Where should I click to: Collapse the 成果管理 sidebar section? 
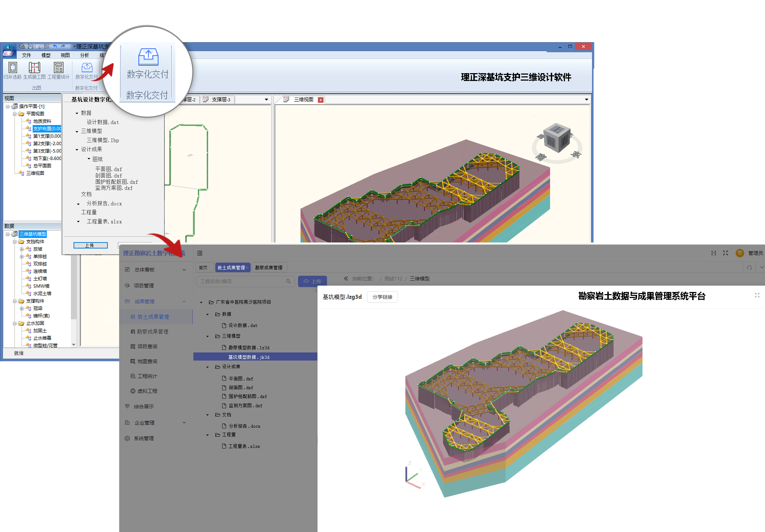click(184, 302)
